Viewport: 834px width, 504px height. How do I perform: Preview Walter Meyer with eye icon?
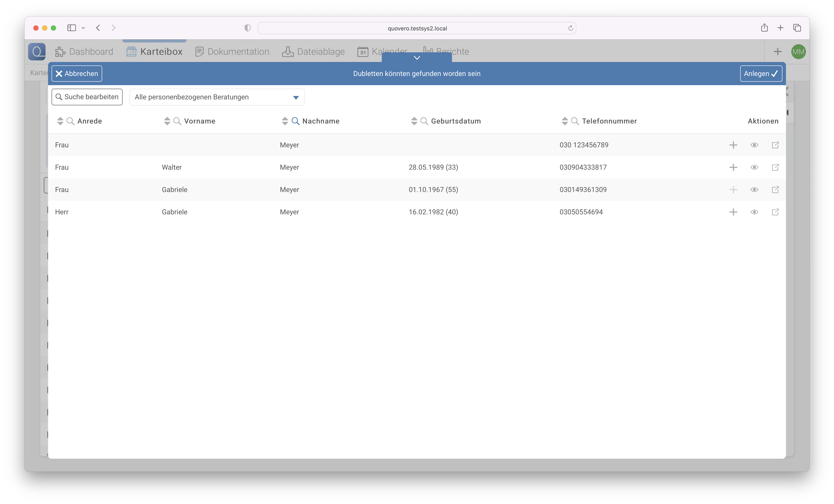pyautogui.click(x=754, y=167)
